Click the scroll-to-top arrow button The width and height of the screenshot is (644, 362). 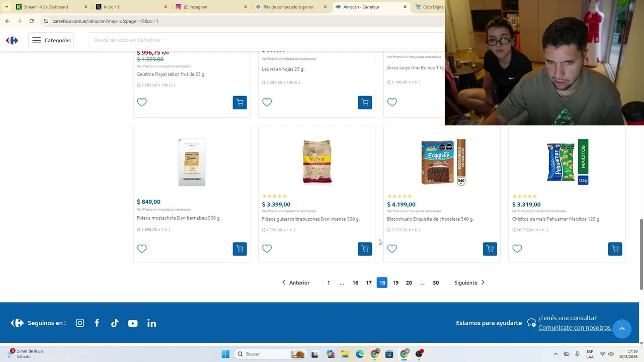coord(622,329)
